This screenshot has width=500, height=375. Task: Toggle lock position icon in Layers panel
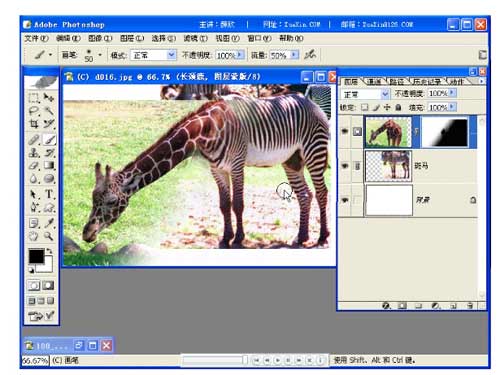pyautogui.click(x=387, y=107)
